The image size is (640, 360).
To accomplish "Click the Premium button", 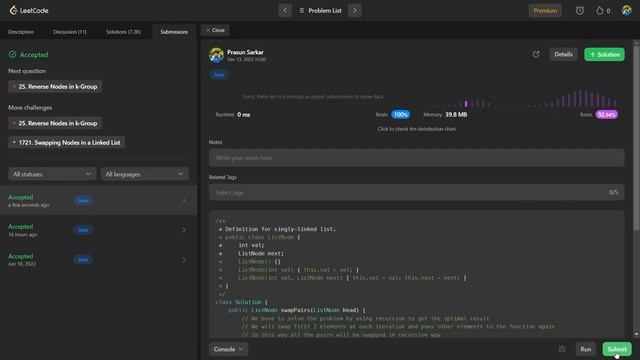I will click(545, 11).
